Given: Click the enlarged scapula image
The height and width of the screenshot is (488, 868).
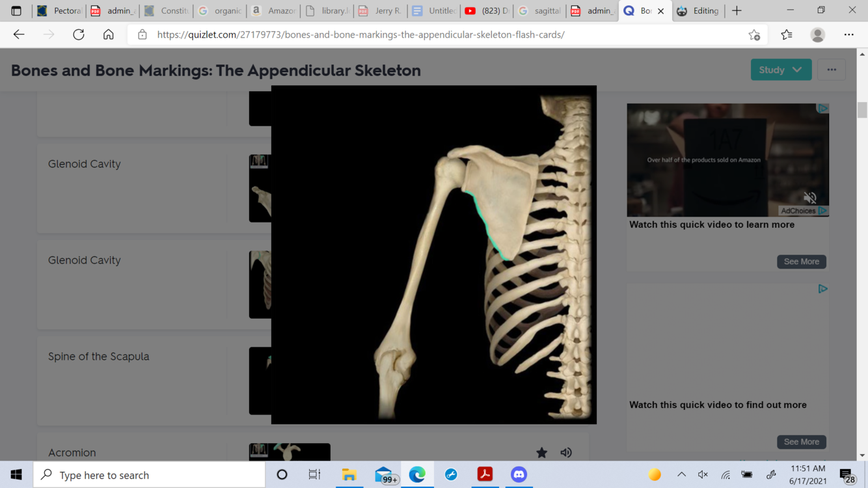Looking at the screenshot, I should pyautogui.click(x=434, y=255).
